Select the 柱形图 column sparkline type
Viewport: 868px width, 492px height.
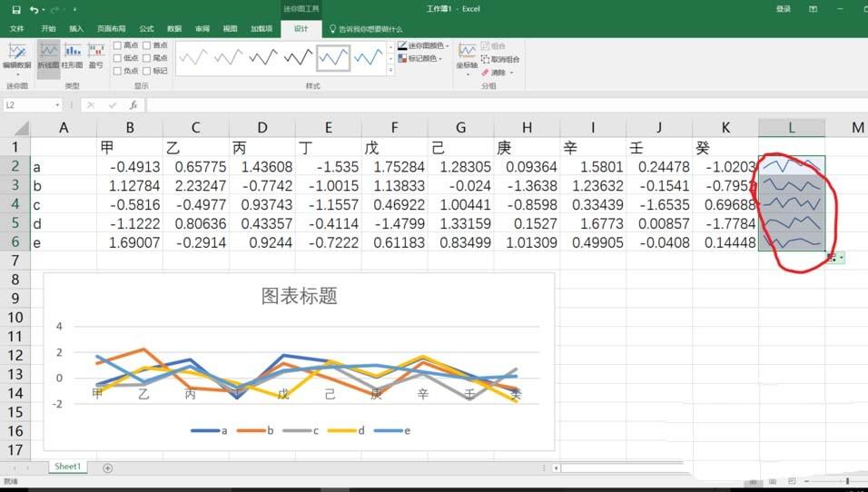click(73, 55)
